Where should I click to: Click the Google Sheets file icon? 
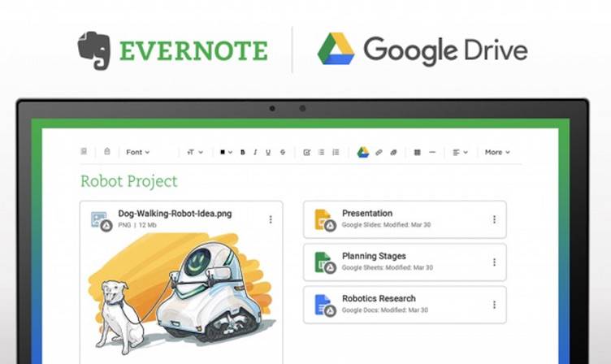(325, 262)
